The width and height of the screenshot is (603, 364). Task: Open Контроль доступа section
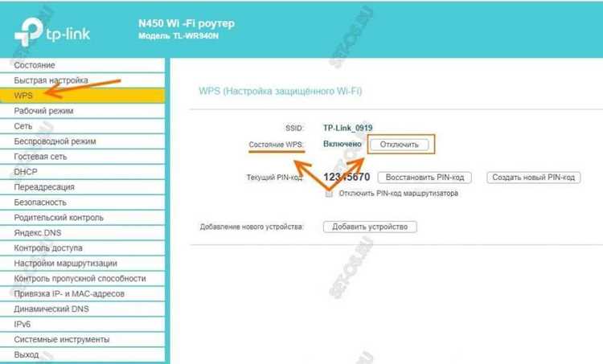point(82,248)
